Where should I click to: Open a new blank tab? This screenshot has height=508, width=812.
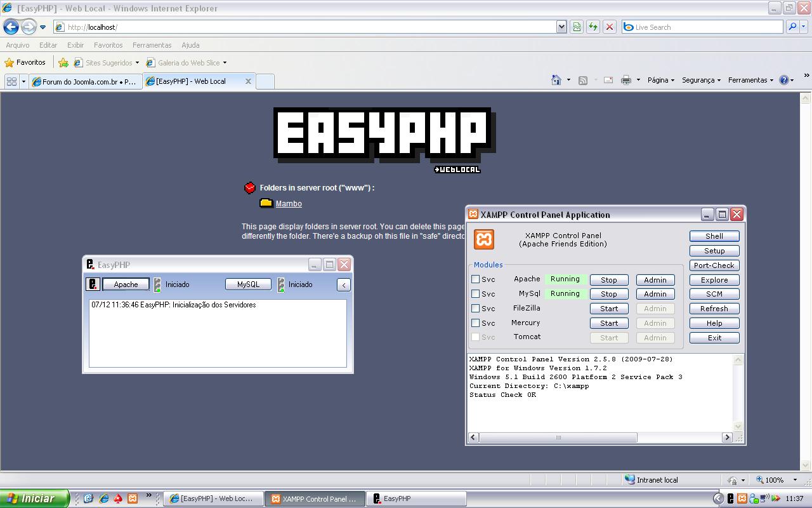tap(265, 81)
